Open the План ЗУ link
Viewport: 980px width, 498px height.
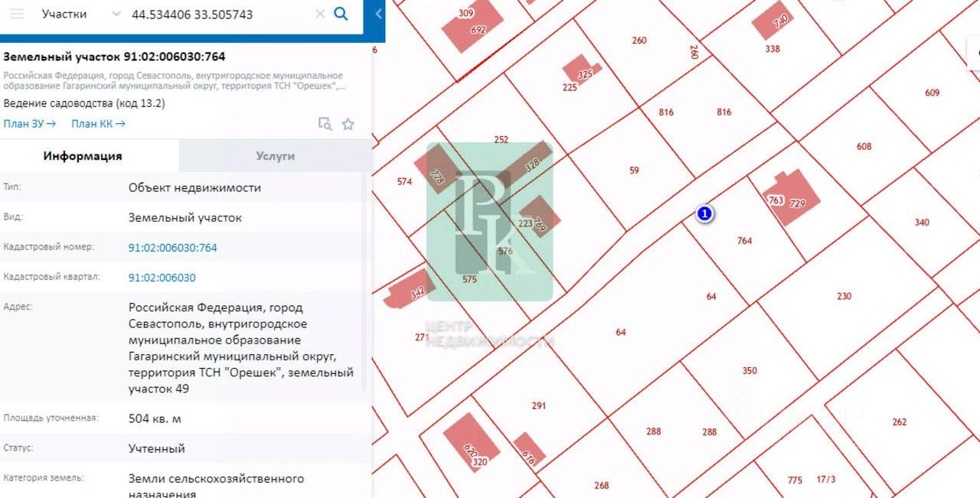pyautogui.click(x=30, y=123)
